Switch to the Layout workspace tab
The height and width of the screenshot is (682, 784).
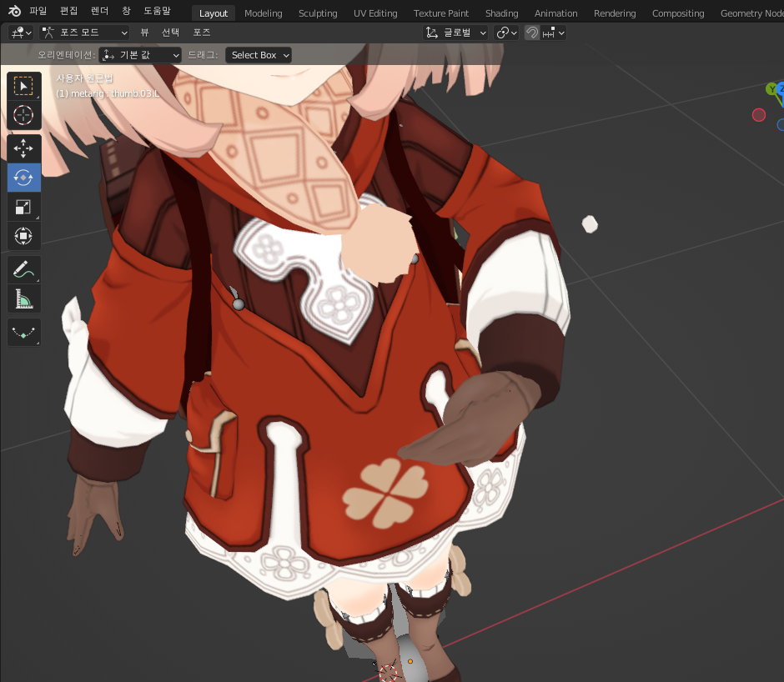click(x=214, y=13)
